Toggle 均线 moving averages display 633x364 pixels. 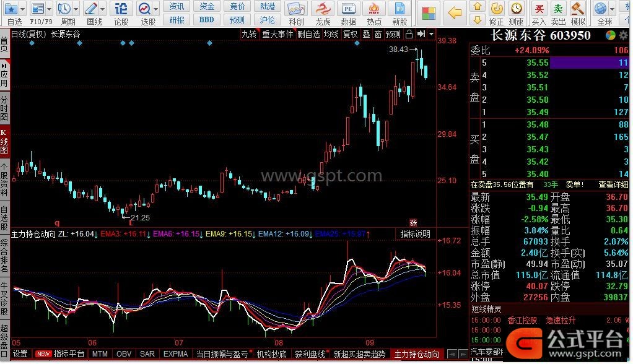click(x=331, y=34)
